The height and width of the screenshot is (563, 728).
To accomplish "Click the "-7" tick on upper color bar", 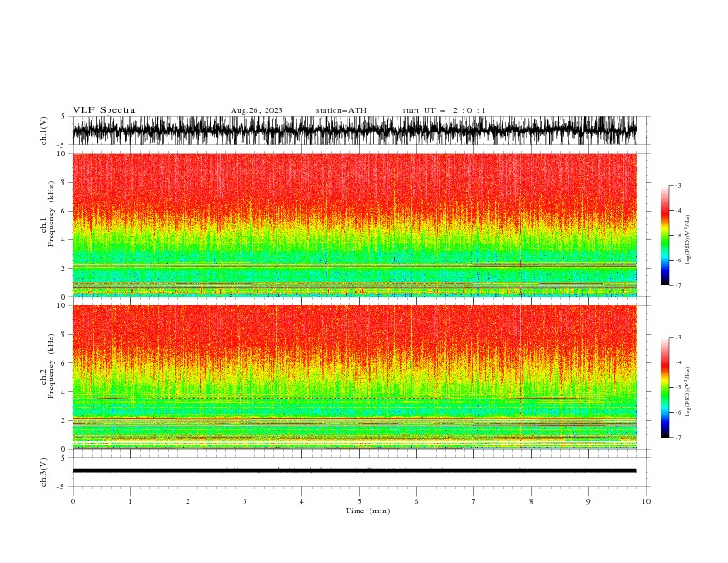I will (677, 285).
